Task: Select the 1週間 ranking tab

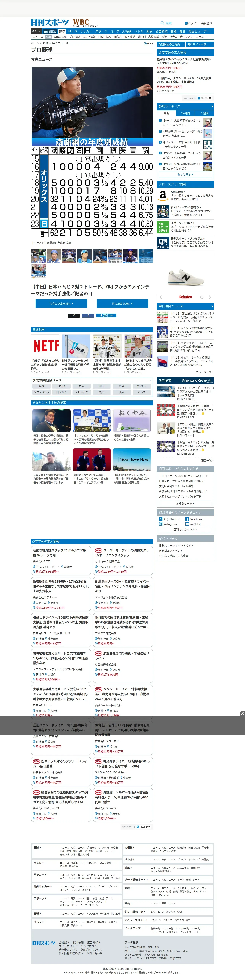Action: [204, 113]
